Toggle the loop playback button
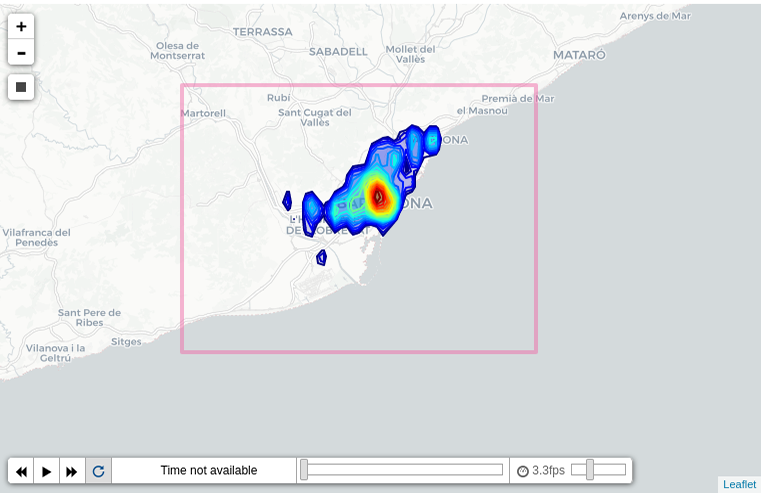This screenshot has height=493, width=764. pos(98,471)
